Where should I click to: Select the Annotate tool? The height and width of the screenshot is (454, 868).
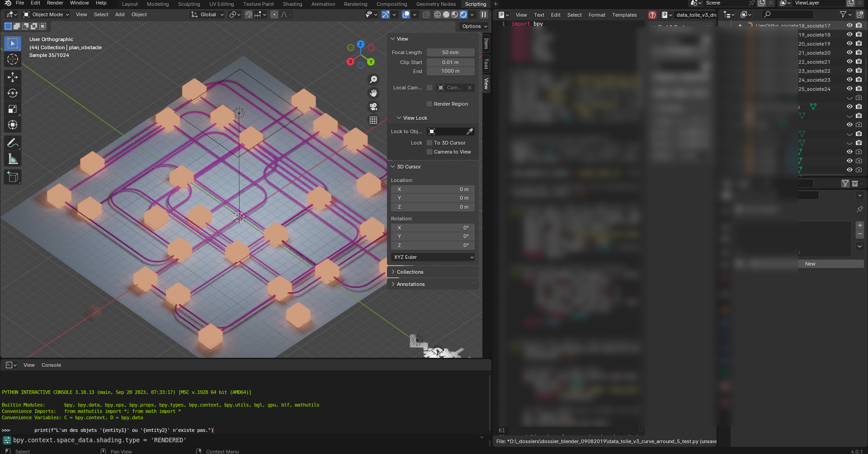[12, 143]
